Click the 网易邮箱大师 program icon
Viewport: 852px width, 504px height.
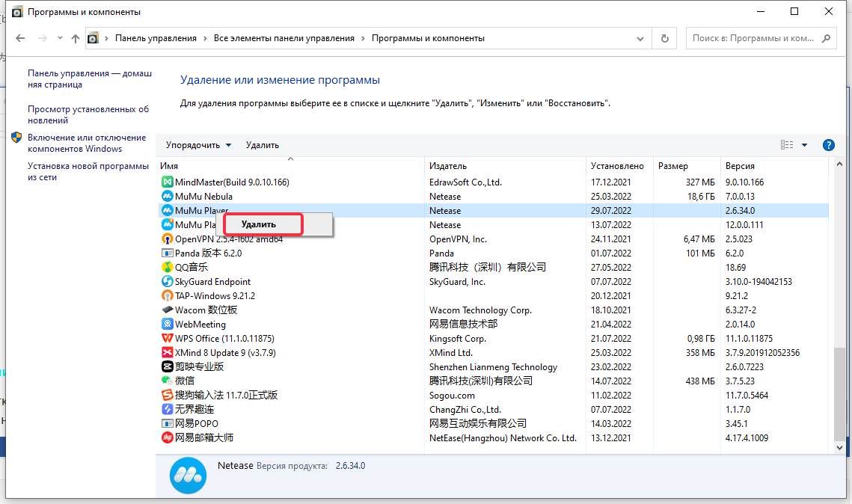[168, 437]
